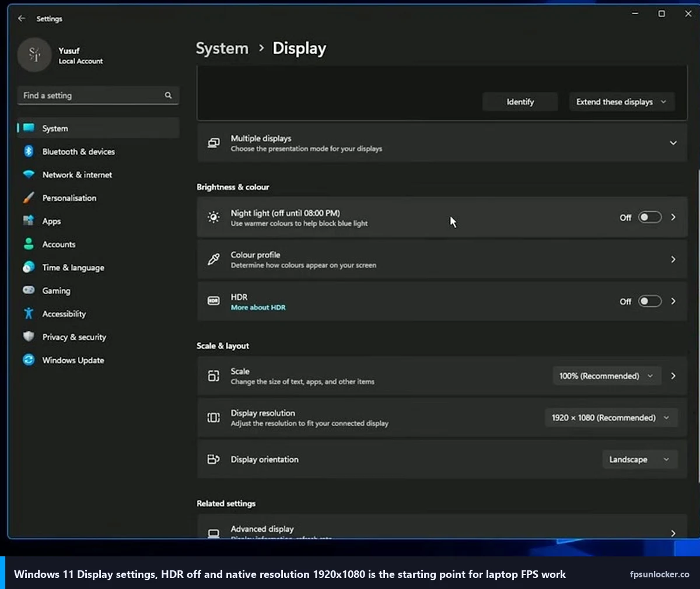Select System in the sidebar

[x=98, y=128]
